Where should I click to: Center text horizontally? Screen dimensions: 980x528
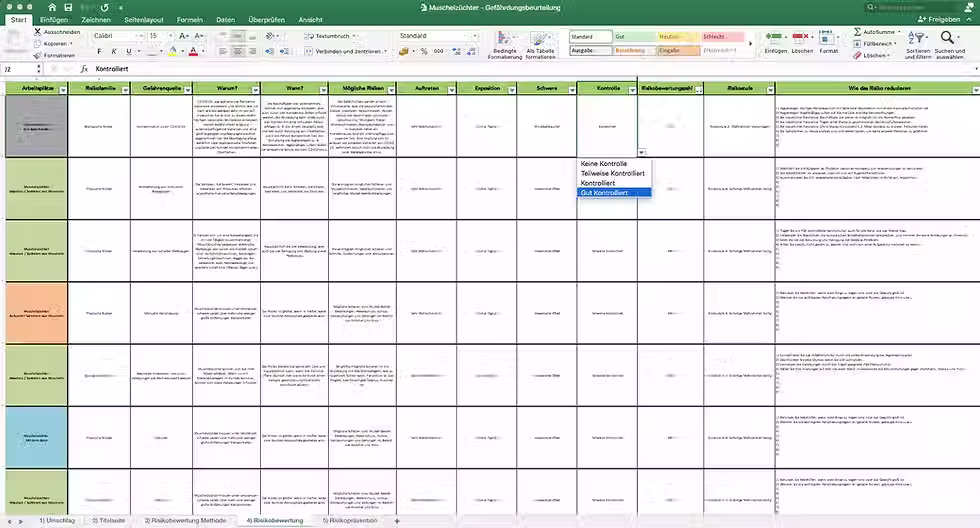[238, 51]
